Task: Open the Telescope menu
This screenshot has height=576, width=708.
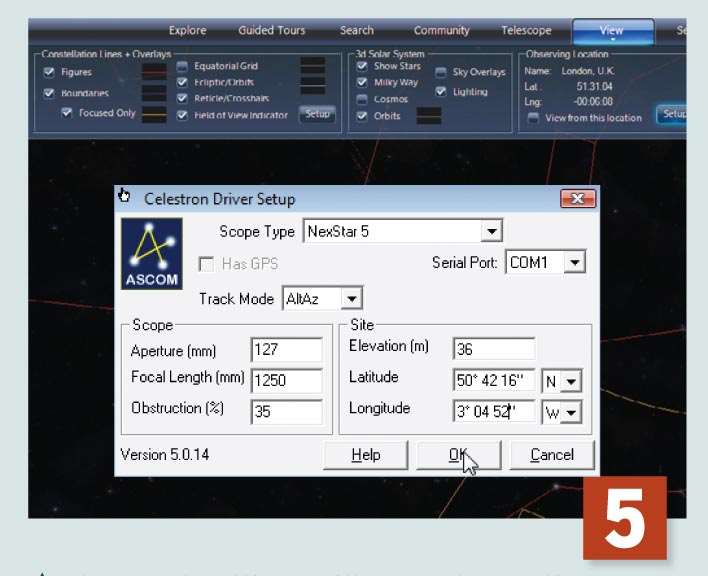Action: [526, 30]
